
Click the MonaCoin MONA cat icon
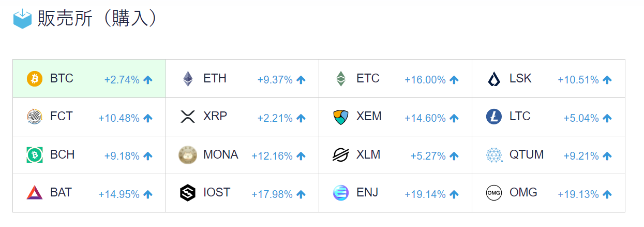pos(187,154)
